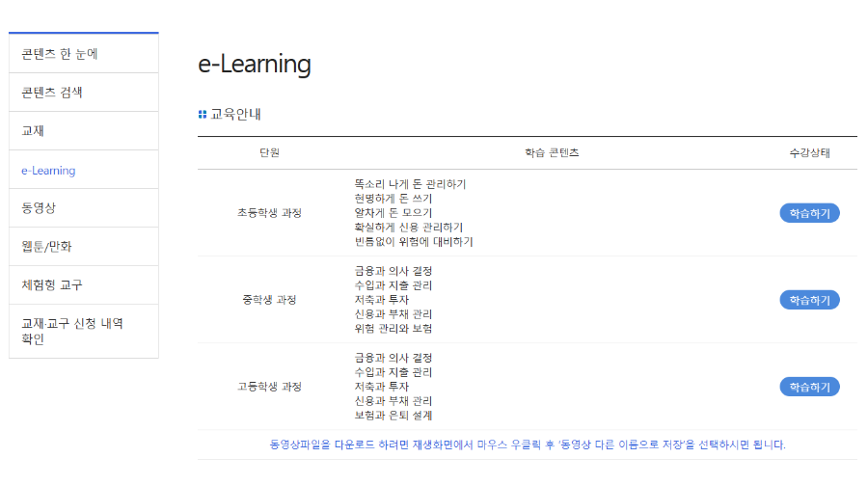Viewport: 868px width, 485px height.
Task: Click the 단원 column header
Action: 270,152
